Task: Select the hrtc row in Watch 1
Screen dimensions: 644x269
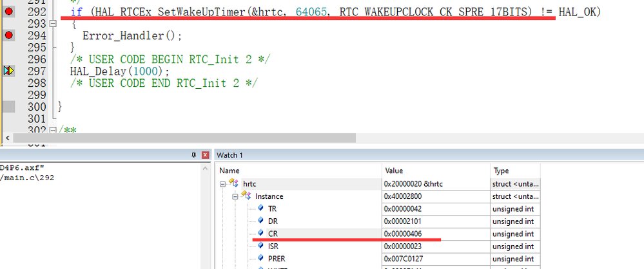Action: (x=378, y=184)
